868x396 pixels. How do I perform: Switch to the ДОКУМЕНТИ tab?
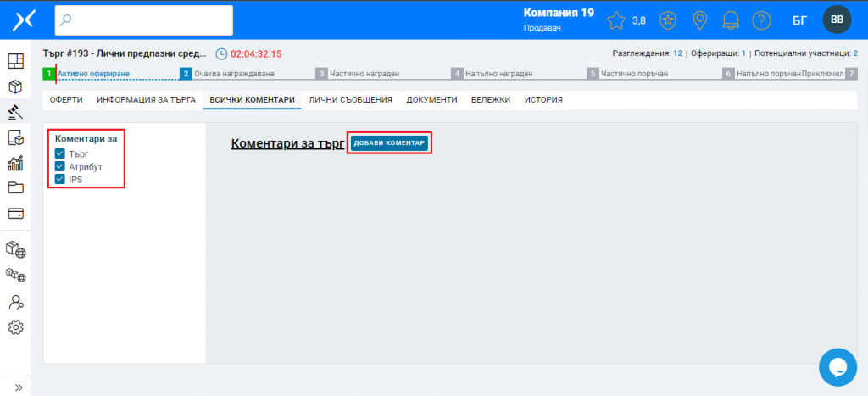coord(431,100)
